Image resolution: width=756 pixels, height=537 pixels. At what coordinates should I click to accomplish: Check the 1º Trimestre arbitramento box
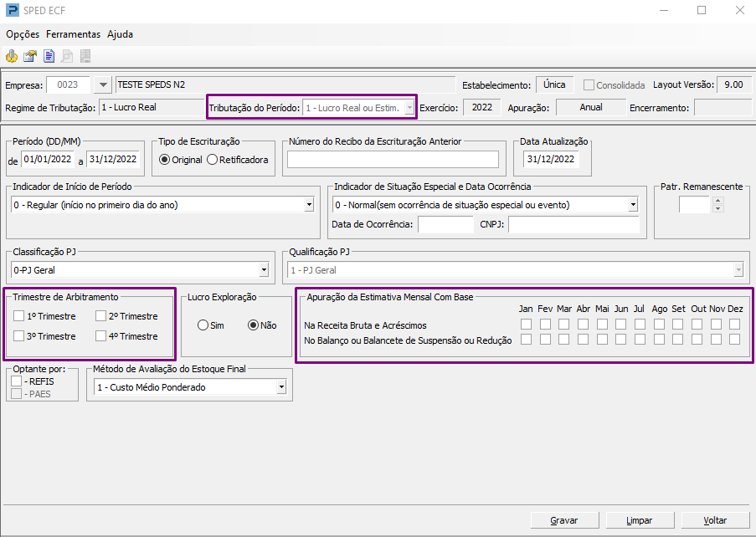(18, 316)
